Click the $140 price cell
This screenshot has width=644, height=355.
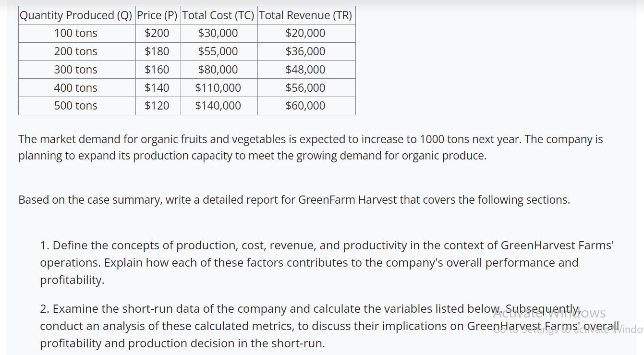click(x=157, y=88)
